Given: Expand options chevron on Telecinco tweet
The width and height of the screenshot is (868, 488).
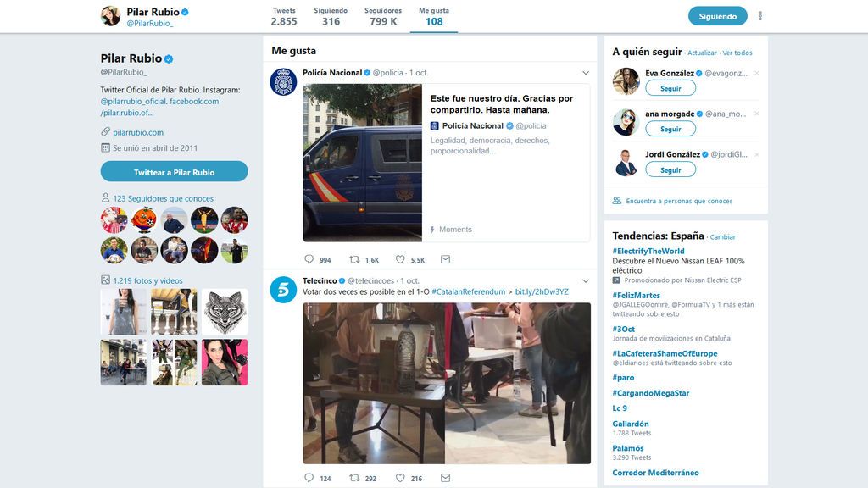Looking at the screenshot, I should pyautogui.click(x=586, y=280).
